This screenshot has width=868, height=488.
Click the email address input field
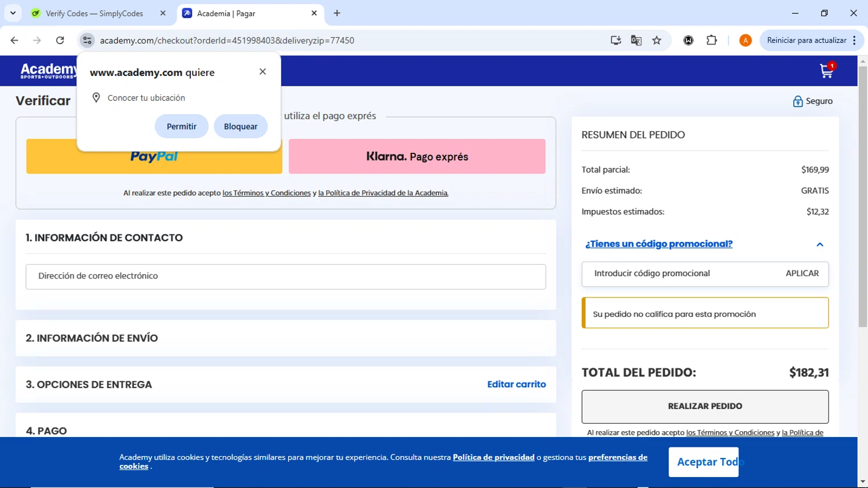click(286, 277)
